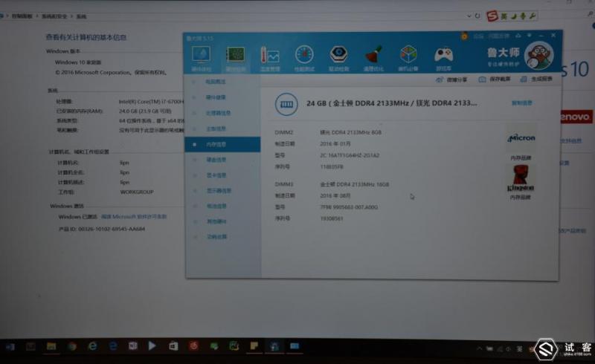Select 其他硬件 in the sidebar
This screenshot has width=595, height=364.
[216, 221]
